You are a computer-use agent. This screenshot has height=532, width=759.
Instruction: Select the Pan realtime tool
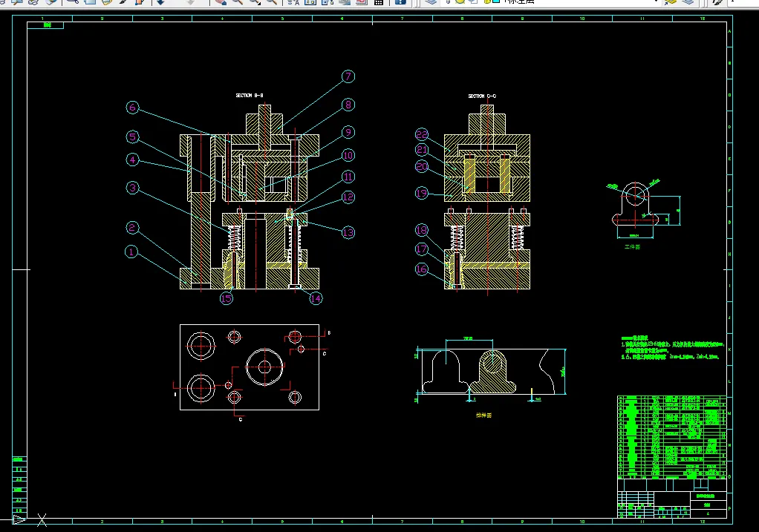pyautogui.click(x=221, y=2)
